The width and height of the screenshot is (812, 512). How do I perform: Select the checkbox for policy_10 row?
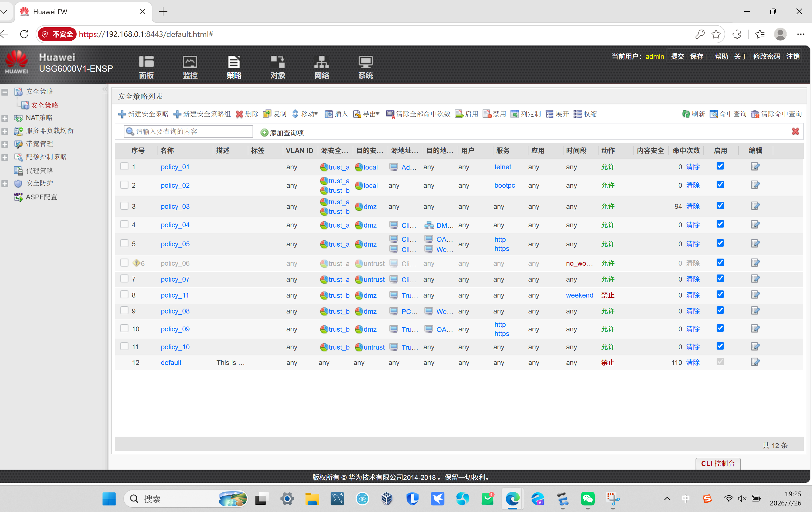pos(124,346)
